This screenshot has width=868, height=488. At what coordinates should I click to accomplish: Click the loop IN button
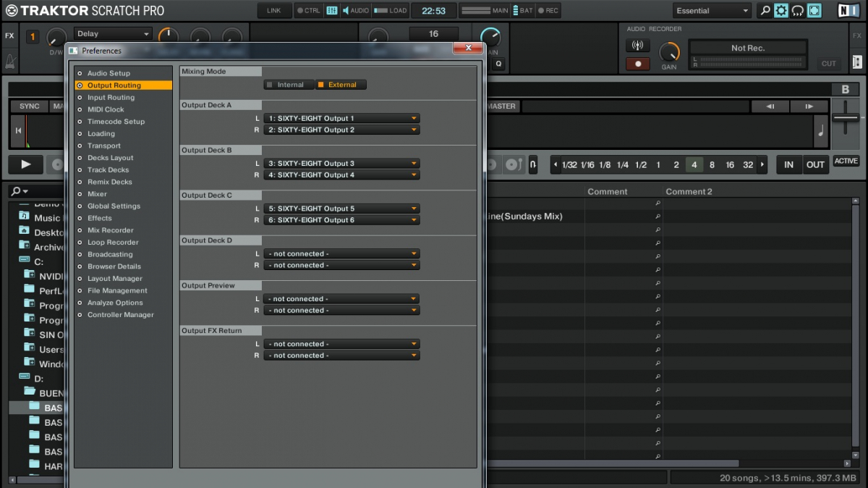pyautogui.click(x=788, y=164)
